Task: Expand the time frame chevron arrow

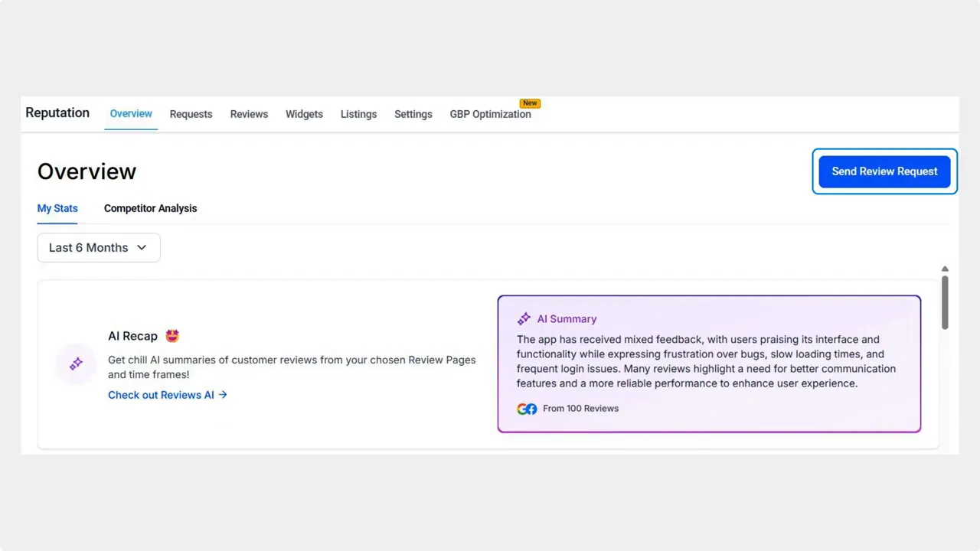Action: (142, 247)
